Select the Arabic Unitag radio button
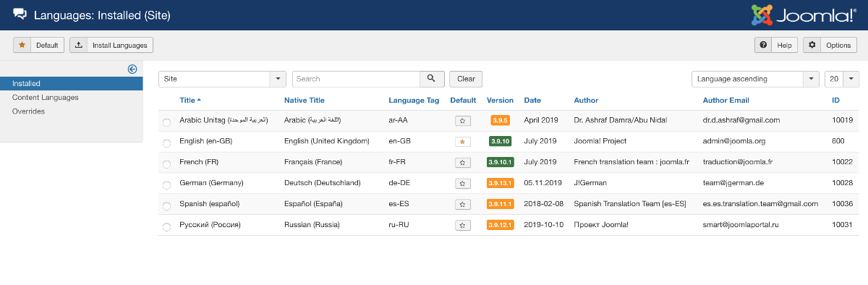Screen dimensions: 868x285 pos(167,122)
